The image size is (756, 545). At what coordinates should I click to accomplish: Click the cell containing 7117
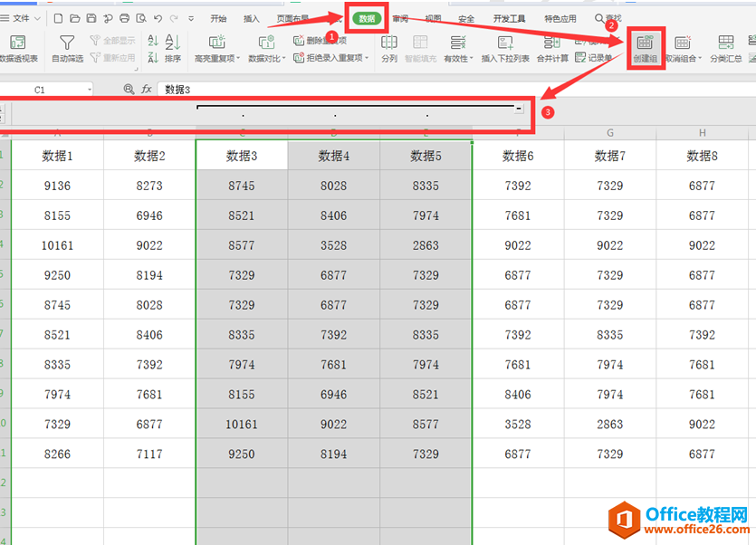[x=149, y=454]
